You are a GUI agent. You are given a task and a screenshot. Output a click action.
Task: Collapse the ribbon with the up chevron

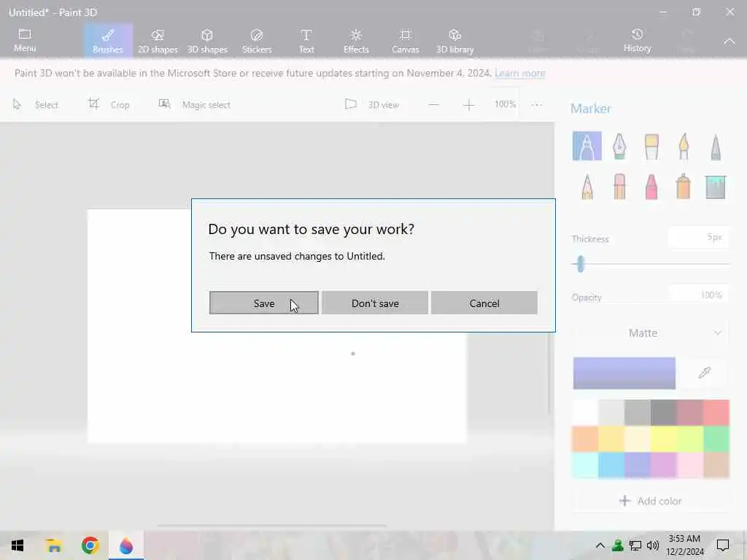(x=729, y=42)
